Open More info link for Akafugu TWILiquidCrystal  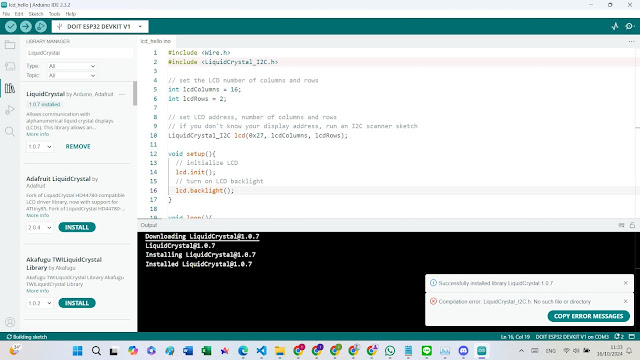click(x=38, y=291)
